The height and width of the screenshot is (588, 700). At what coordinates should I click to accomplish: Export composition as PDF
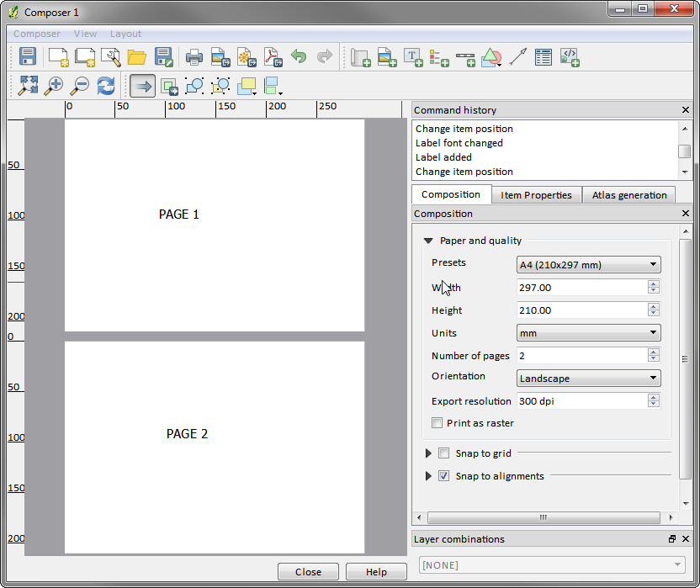click(x=273, y=57)
